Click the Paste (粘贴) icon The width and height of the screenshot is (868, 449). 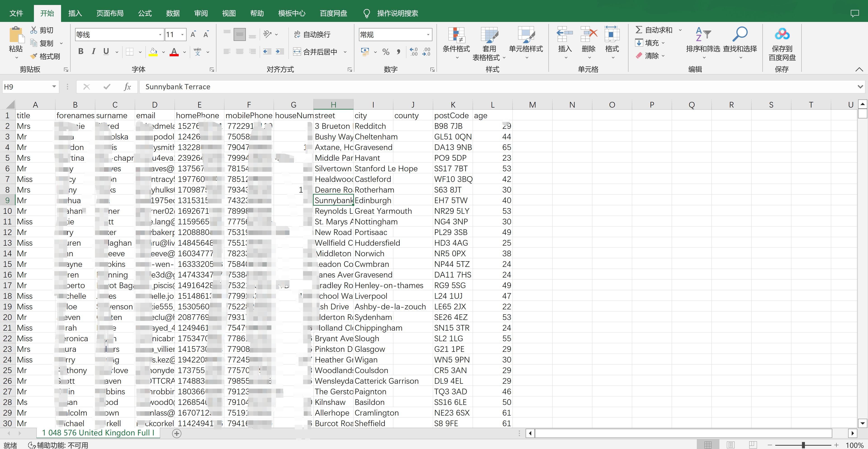tap(16, 35)
